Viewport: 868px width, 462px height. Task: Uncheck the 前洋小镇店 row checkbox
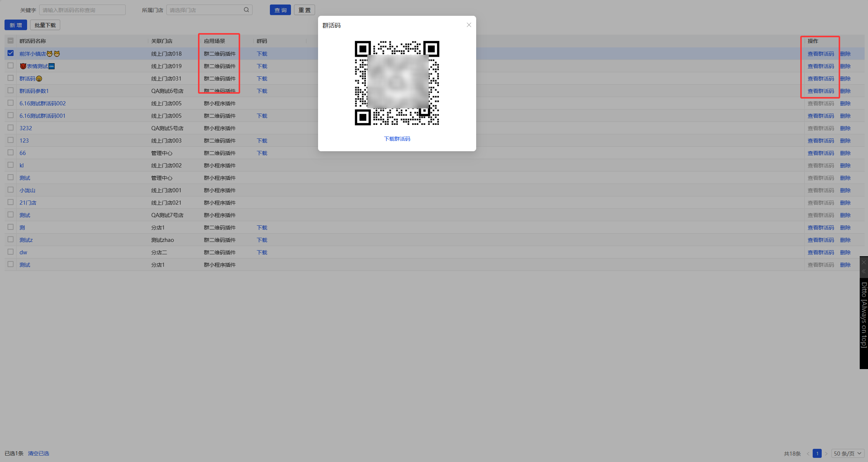[x=11, y=53]
